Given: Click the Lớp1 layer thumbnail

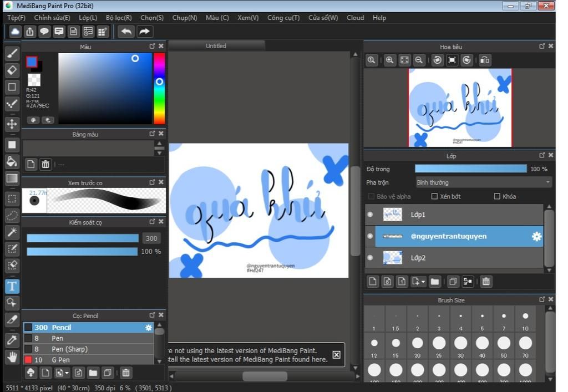Looking at the screenshot, I should pos(393,215).
